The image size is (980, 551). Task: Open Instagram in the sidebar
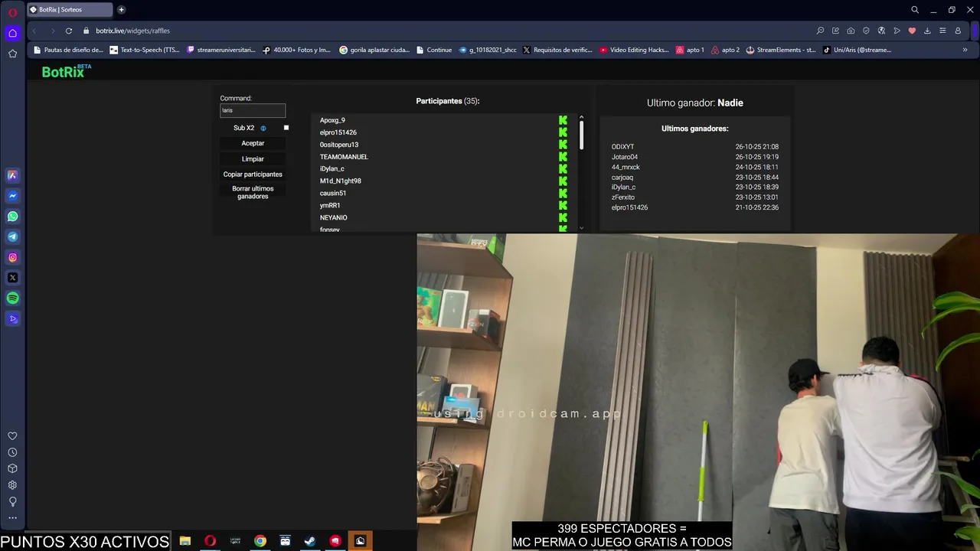(12, 258)
